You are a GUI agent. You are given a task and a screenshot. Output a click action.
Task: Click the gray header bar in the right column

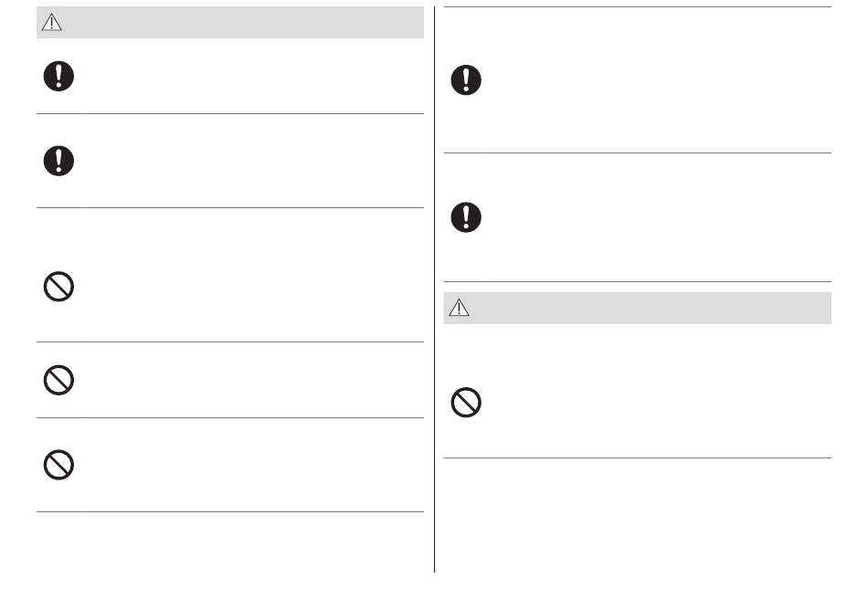click(x=637, y=308)
